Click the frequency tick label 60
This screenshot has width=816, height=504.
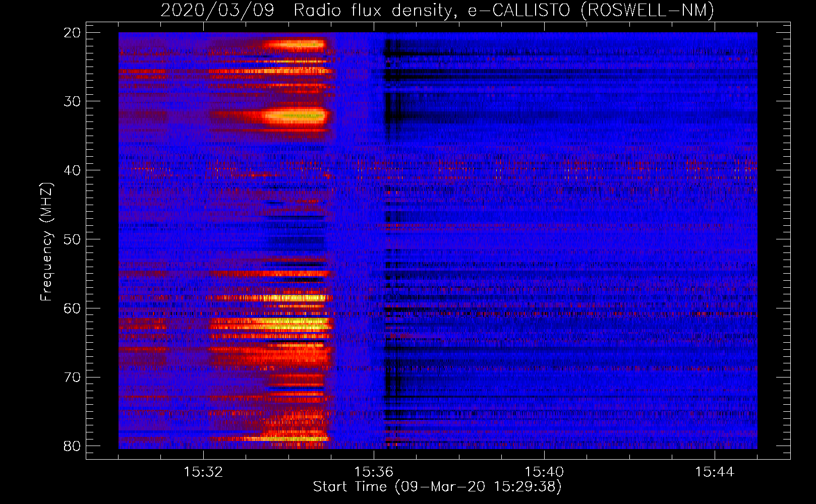[73, 308]
